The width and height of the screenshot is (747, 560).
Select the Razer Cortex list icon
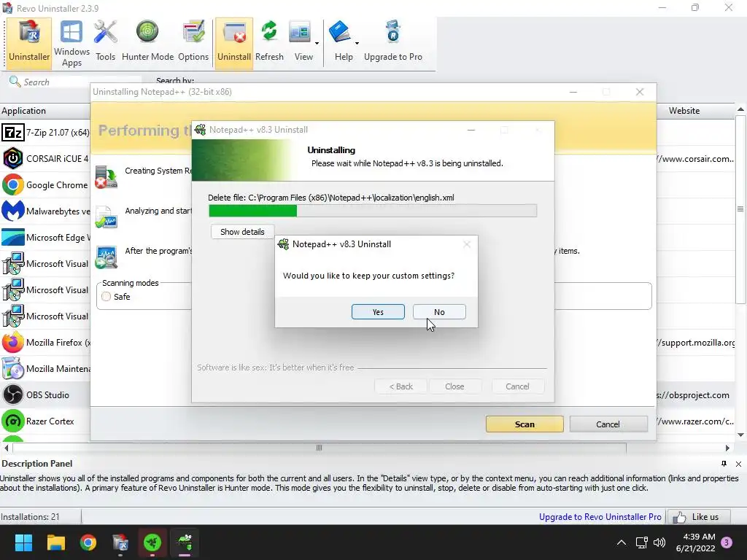point(13,421)
